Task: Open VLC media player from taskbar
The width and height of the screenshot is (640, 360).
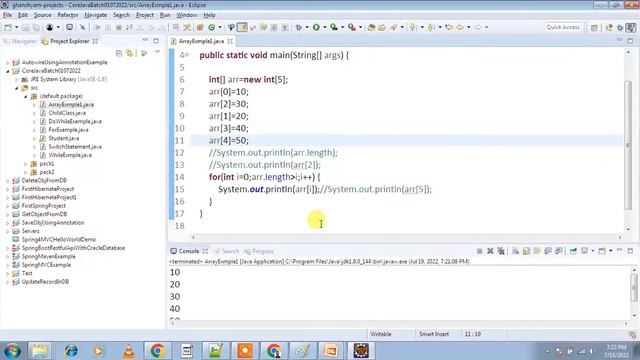Action: [129, 351]
